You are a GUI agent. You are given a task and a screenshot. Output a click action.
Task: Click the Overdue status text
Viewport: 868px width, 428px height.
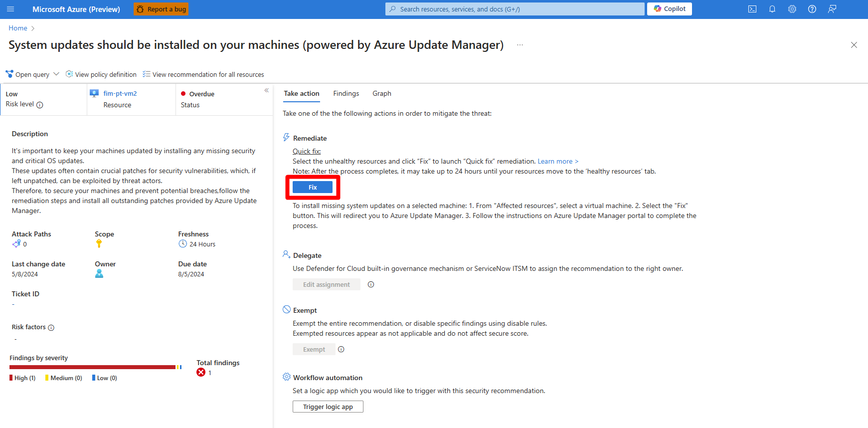[x=202, y=94]
